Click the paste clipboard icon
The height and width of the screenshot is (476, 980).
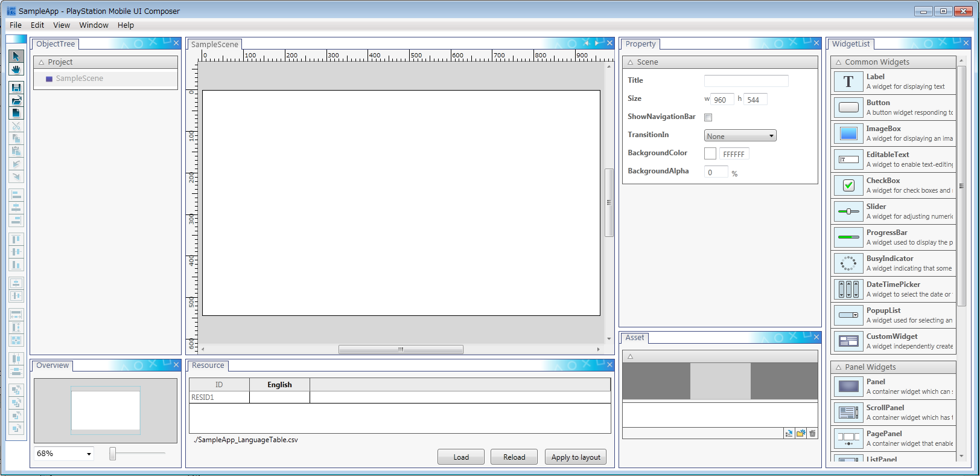click(16, 151)
